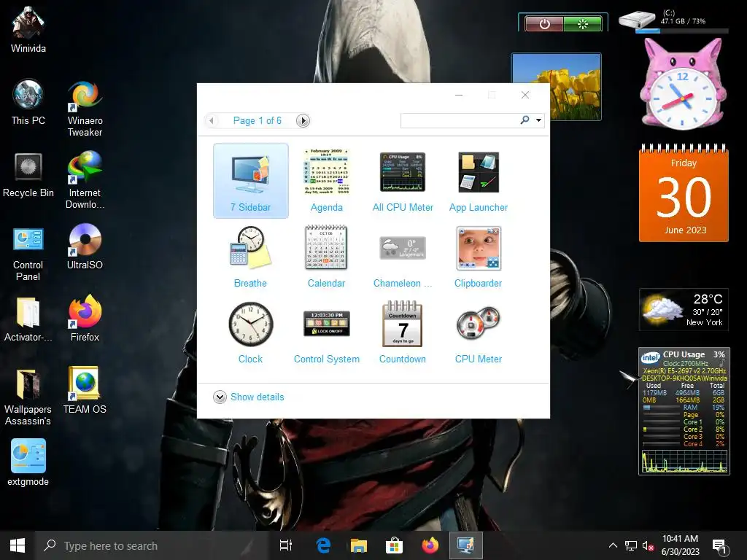
Task: Pick the App Launcher gadget
Action: pyautogui.click(x=479, y=181)
